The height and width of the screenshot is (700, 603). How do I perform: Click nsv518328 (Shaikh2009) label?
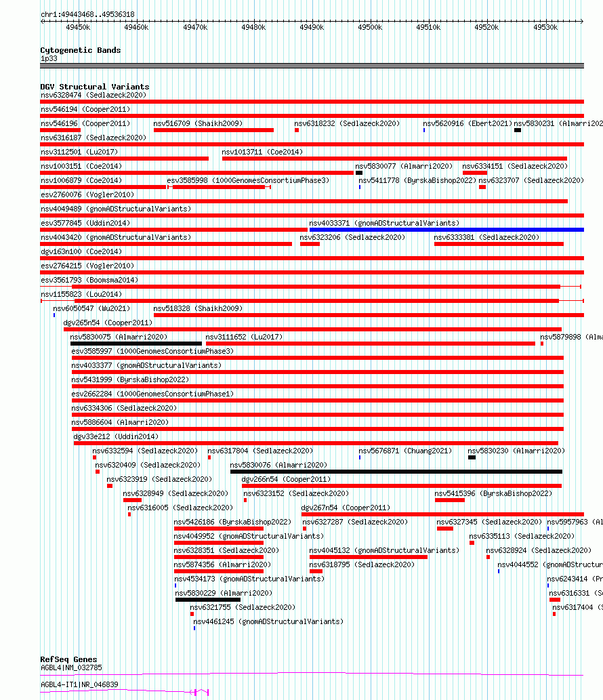point(198,310)
